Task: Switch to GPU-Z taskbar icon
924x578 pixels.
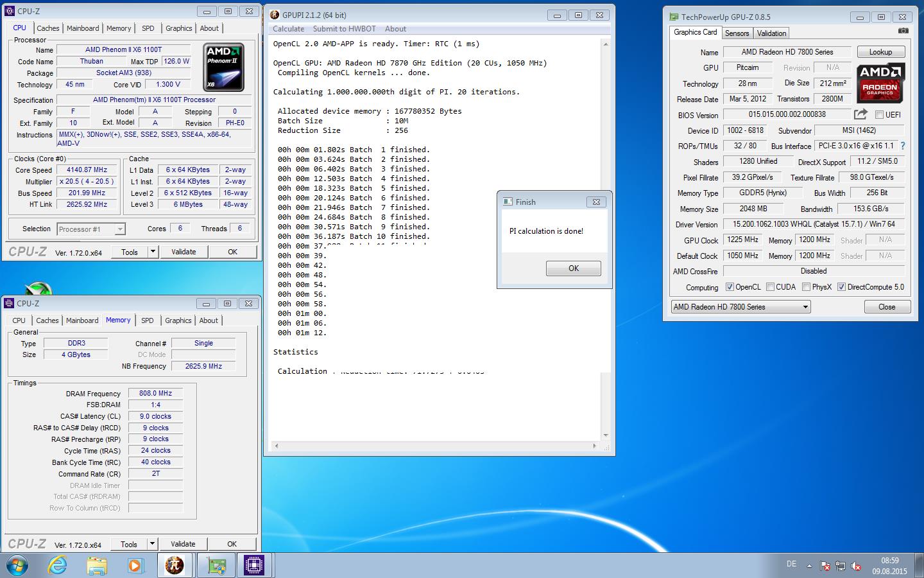Action: click(216, 566)
